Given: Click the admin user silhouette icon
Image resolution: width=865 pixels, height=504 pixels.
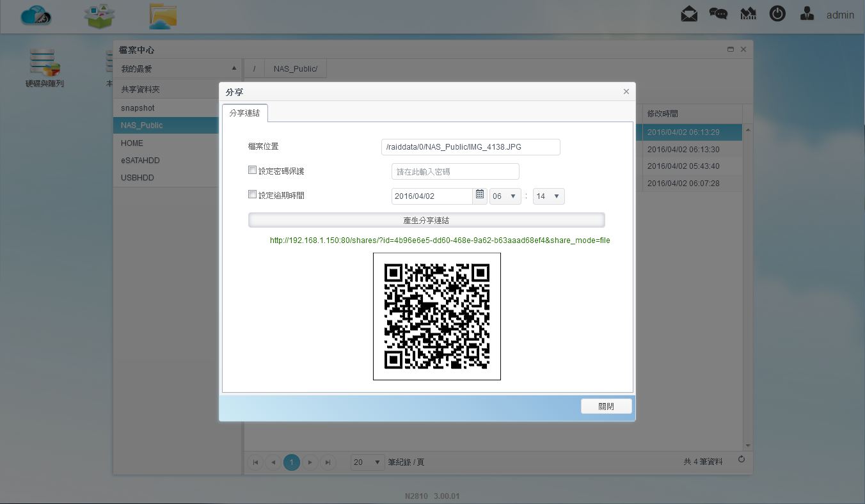Looking at the screenshot, I should [807, 14].
